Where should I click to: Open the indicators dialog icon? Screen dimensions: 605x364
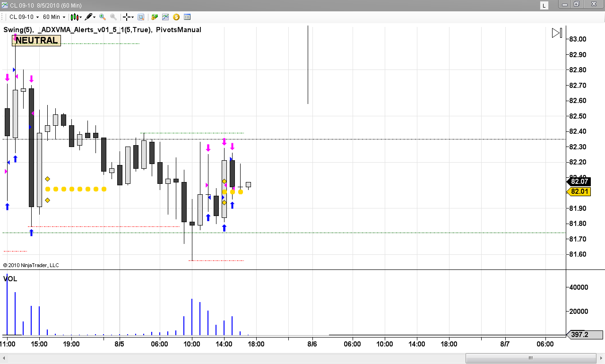point(165,17)
